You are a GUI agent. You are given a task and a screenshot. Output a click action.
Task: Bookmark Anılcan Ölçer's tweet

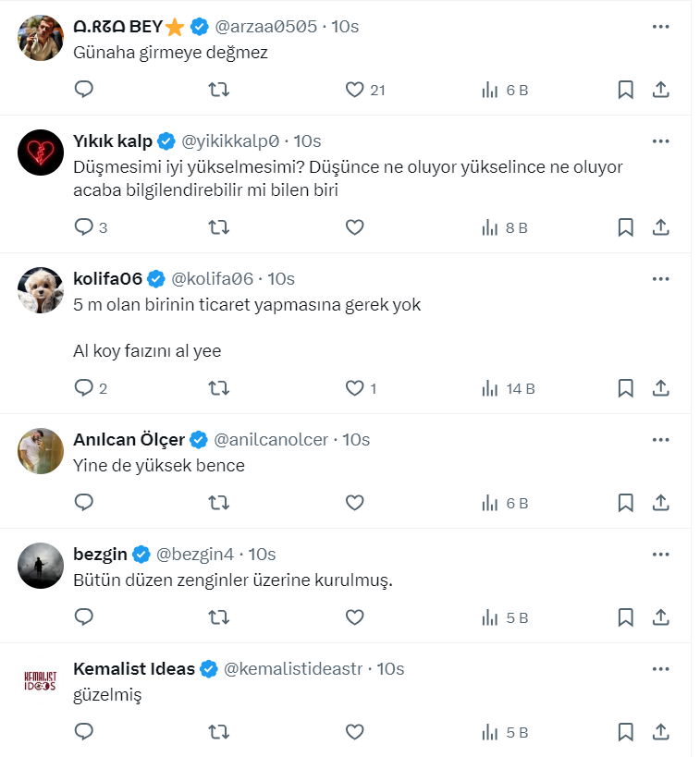click(625, 503)
